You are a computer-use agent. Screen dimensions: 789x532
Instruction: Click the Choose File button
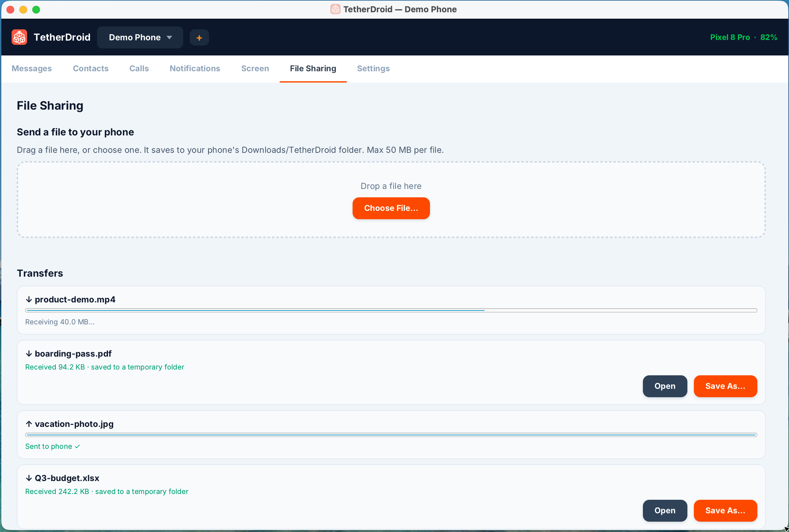pyautogui.click(x=391, y=208)
